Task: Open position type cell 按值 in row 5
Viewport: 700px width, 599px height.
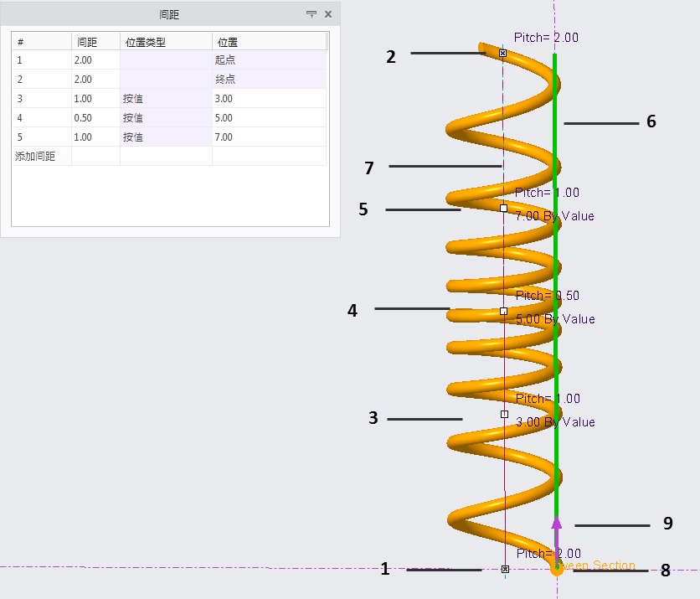Action: 166,137
